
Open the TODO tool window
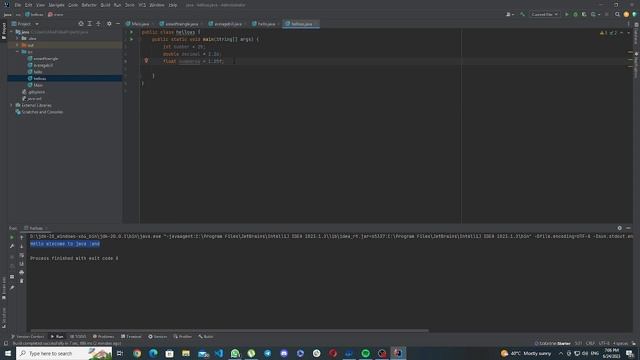point(78,337)
